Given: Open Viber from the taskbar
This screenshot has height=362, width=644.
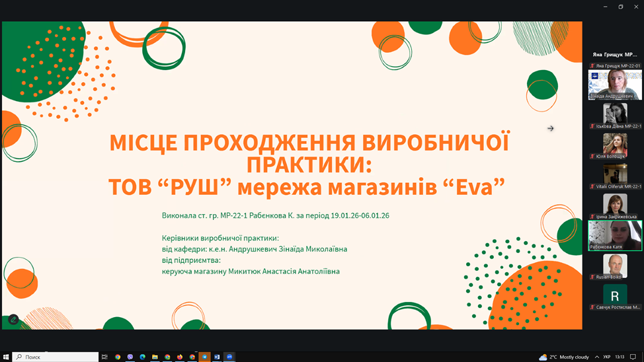Looking at the screenshot, I should click(130, 357).
